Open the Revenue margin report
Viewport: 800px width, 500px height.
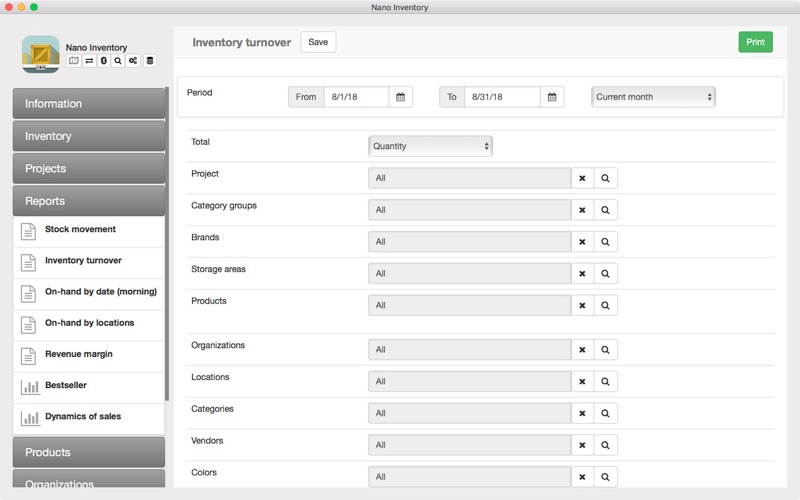tap(78, 354)
